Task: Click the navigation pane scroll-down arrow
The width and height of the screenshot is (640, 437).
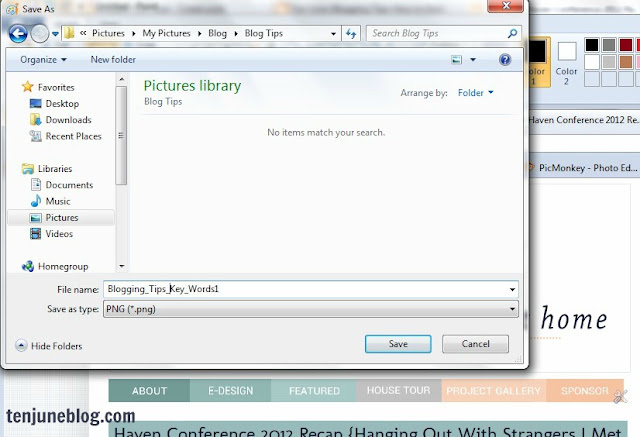Action: point(122,266)
